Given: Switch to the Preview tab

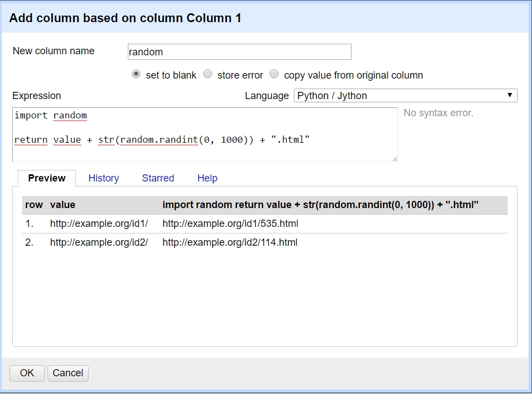Looking at the screenshot, I should coord(47,178).
